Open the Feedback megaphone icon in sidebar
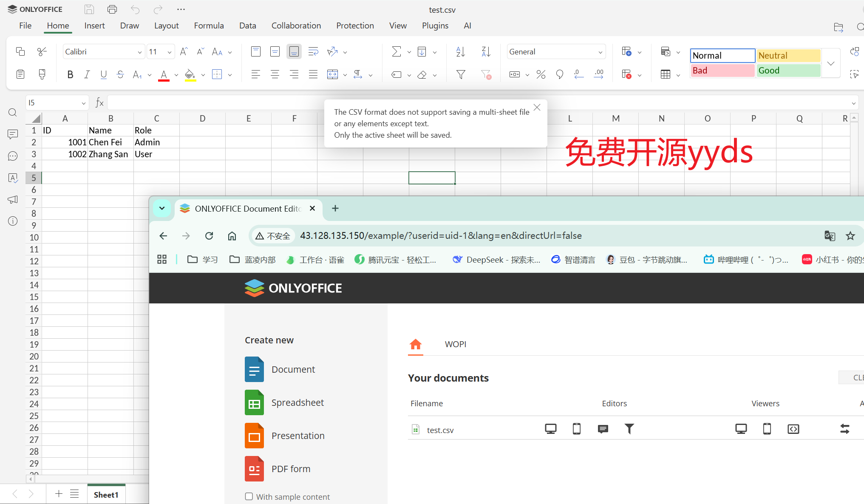 13,199
